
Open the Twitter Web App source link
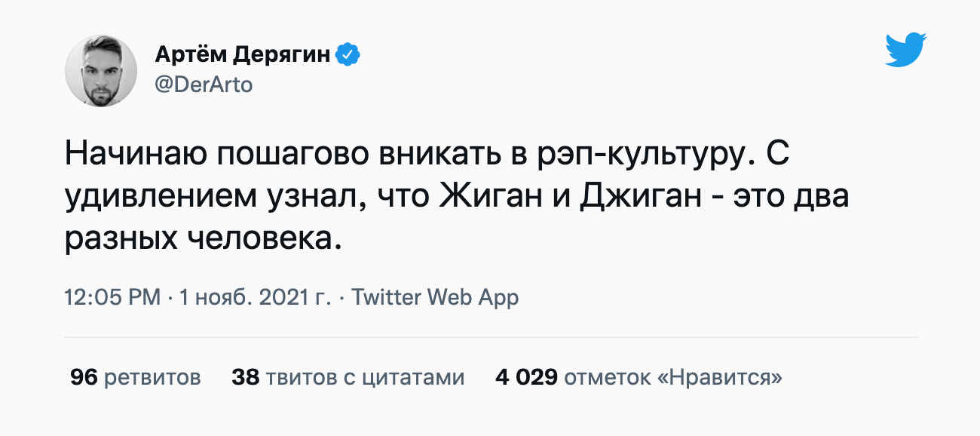pos(435,297)
